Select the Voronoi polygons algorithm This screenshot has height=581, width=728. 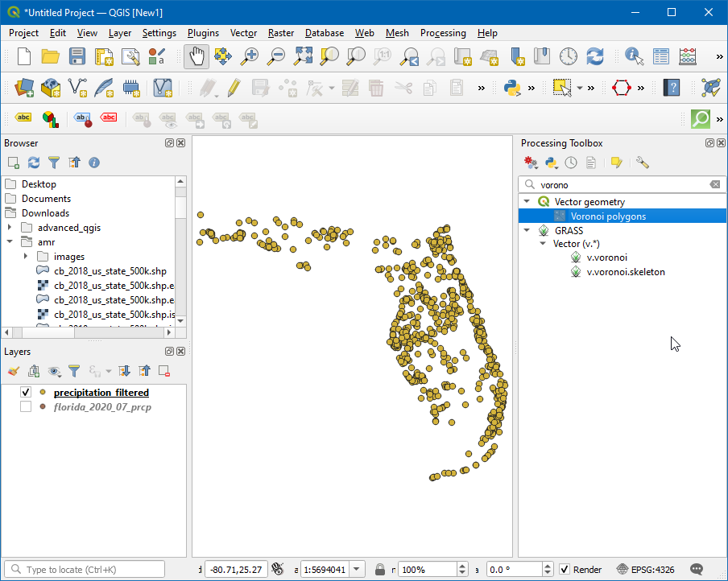click(x=607, y=216)
